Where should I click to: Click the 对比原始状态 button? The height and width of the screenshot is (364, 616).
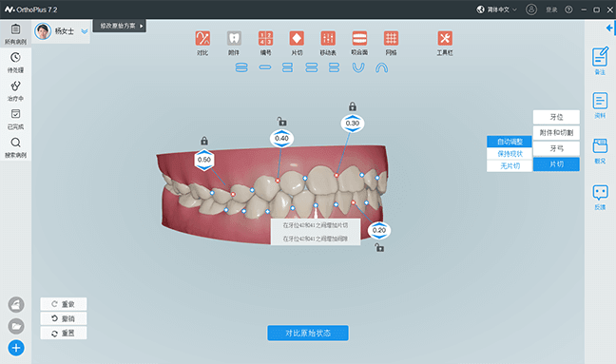coord(308,333)
